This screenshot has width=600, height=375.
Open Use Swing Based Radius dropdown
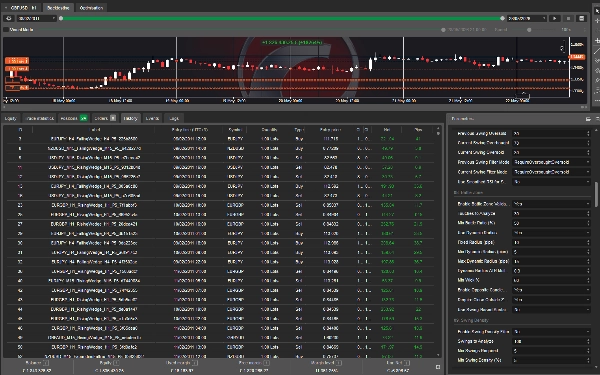(551, 310)
